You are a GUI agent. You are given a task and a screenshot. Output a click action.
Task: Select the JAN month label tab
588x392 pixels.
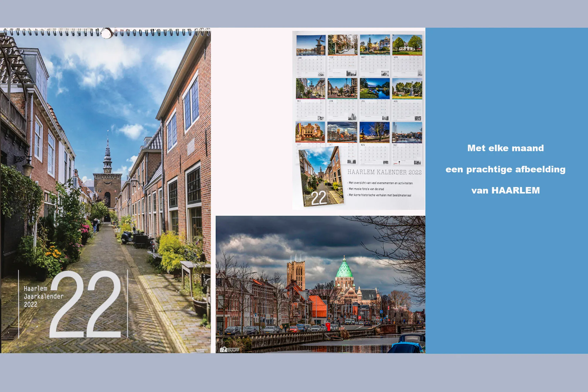click(299, 57)
